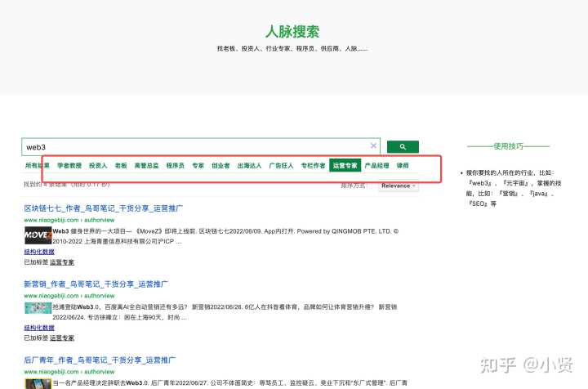Switch to the 程序员 tab
Screen dimensions: 588x389
175,165
